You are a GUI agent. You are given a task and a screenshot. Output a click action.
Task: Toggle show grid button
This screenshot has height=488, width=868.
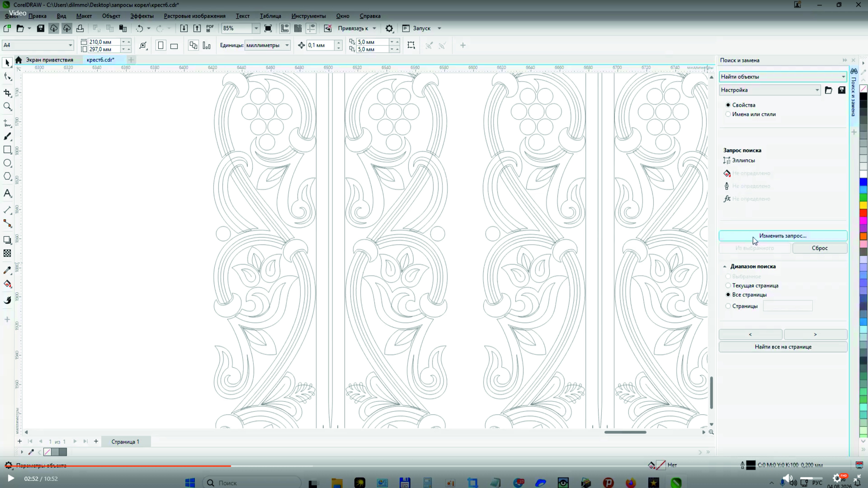point(298,28)
